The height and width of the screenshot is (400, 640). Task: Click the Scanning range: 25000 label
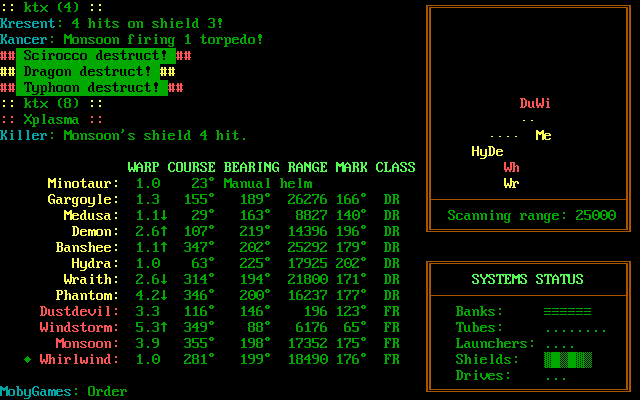click(531, 215)
